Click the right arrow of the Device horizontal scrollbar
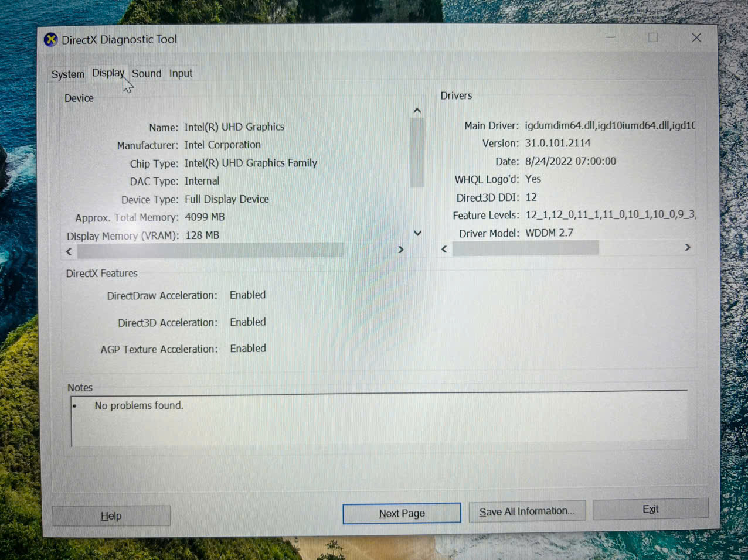 400,250
